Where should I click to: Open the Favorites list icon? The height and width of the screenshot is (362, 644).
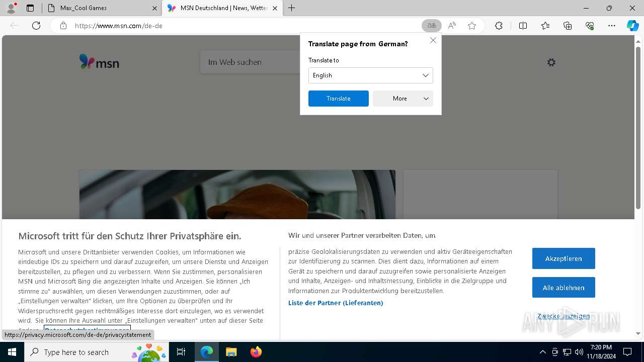[545, 26]
